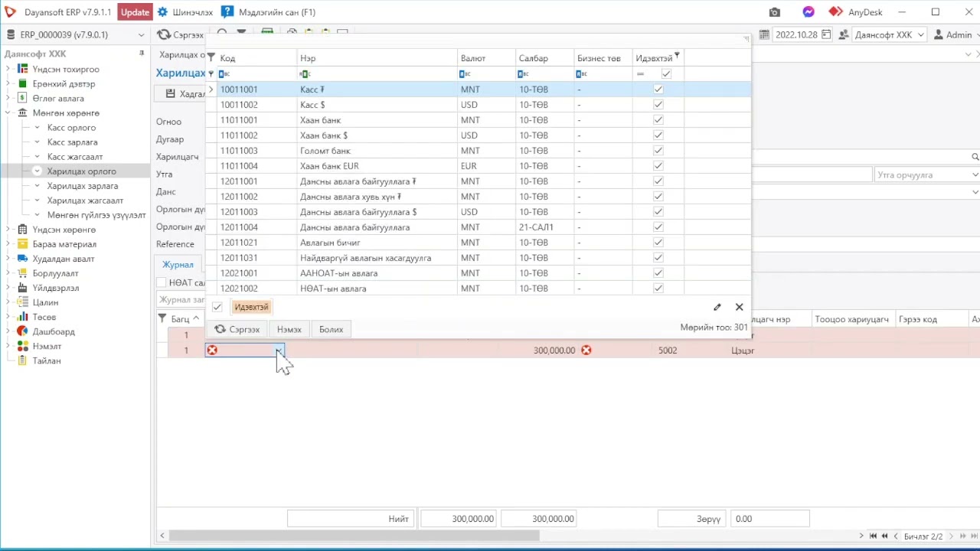Click Үйлдвэрлэл module icon
980x551 pixels.
tap(22, 288)
